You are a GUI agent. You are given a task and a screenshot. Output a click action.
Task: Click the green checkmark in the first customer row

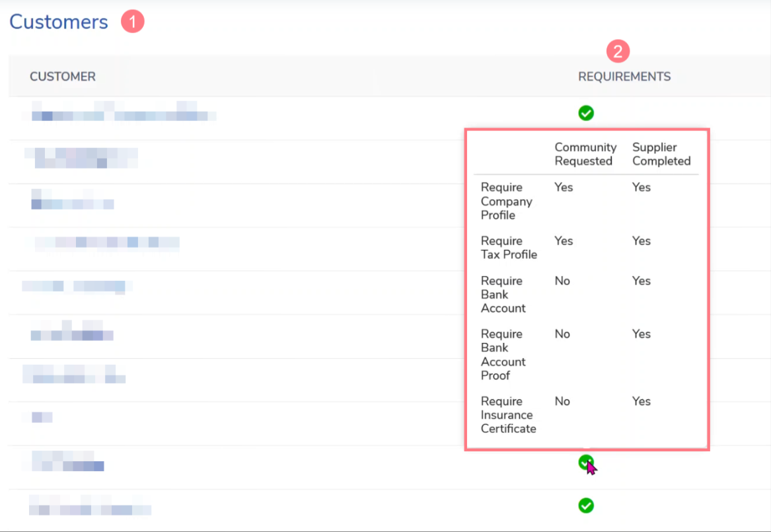[586, 113]
